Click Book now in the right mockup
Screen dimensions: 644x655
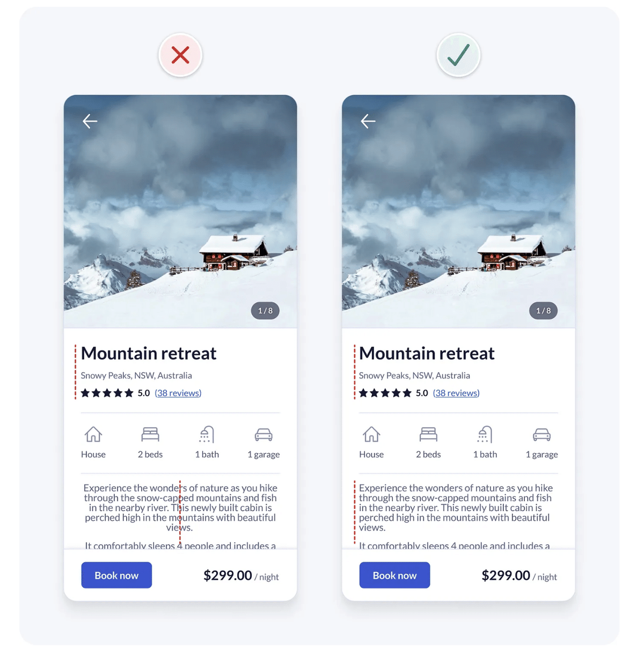(394, 575)
